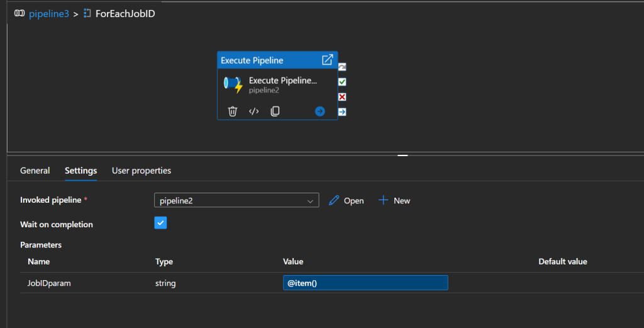
Task: Toggle the Wait on completion checkbox
Action: tap(160, 223)
